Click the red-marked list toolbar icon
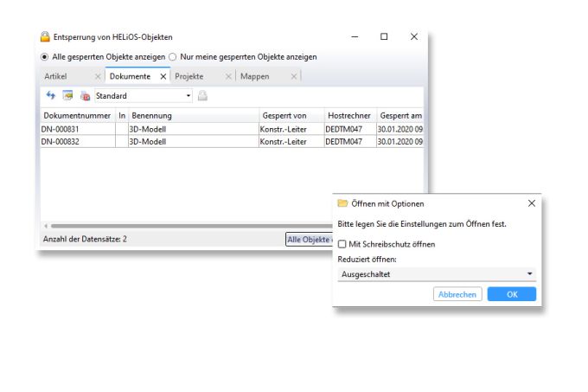This screenshot has height=392, width=588. (x=85, y=96)
